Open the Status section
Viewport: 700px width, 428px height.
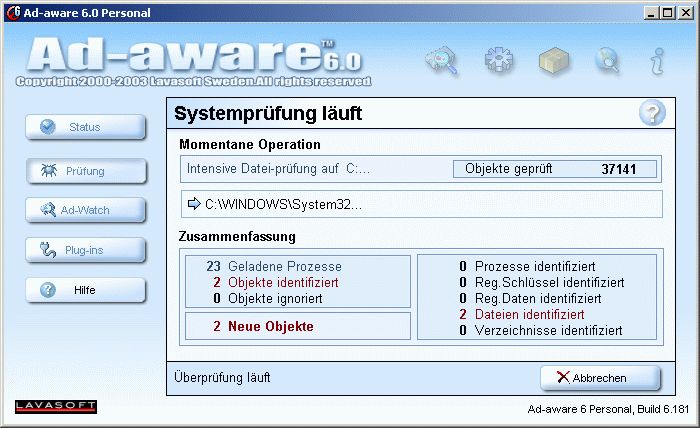tap(86, 127)
